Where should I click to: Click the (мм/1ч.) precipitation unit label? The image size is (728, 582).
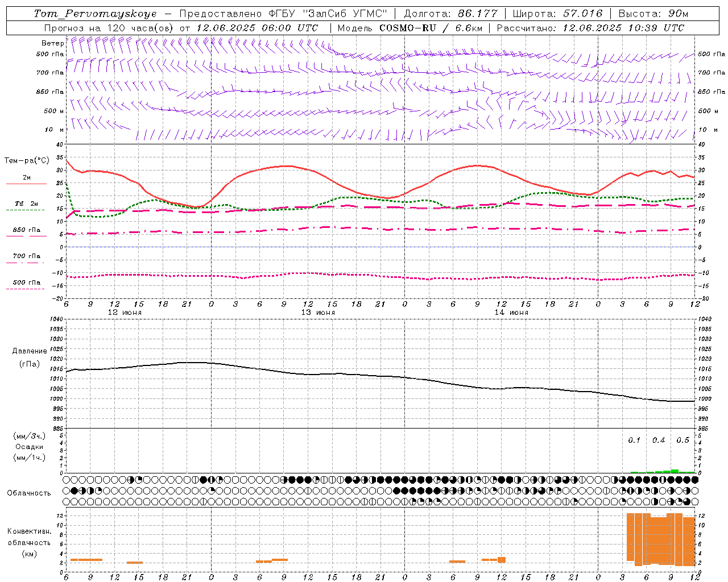point(30,458)
